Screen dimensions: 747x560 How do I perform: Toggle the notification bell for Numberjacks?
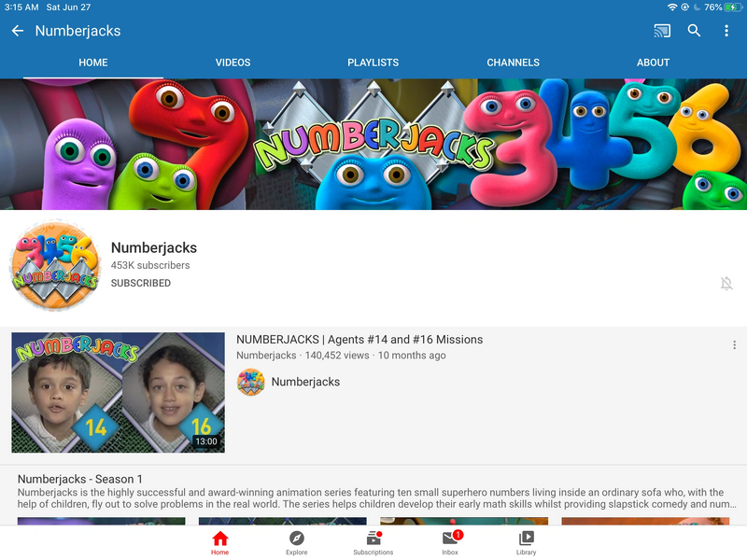pyautogui.click(x=726, y=284)
